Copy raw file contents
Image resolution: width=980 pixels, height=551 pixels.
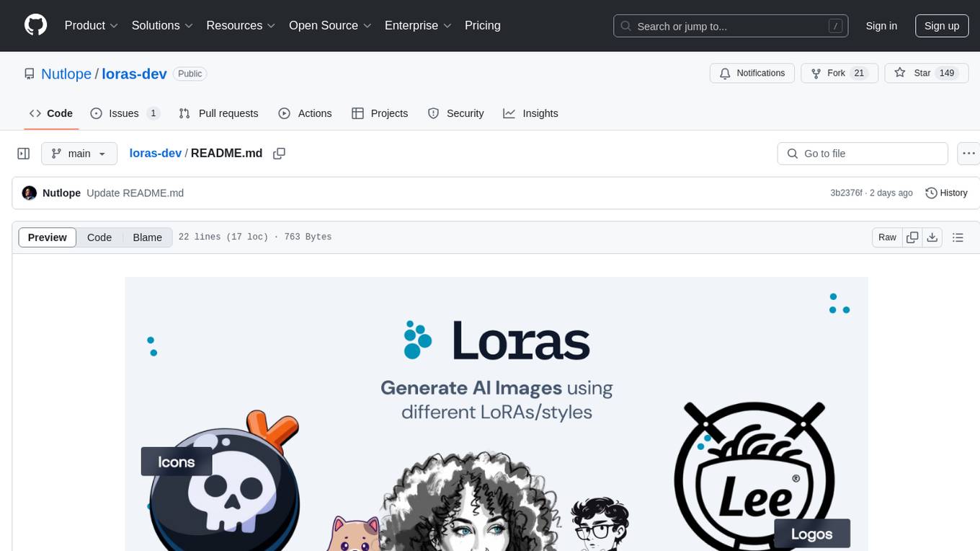coord(912,237)
